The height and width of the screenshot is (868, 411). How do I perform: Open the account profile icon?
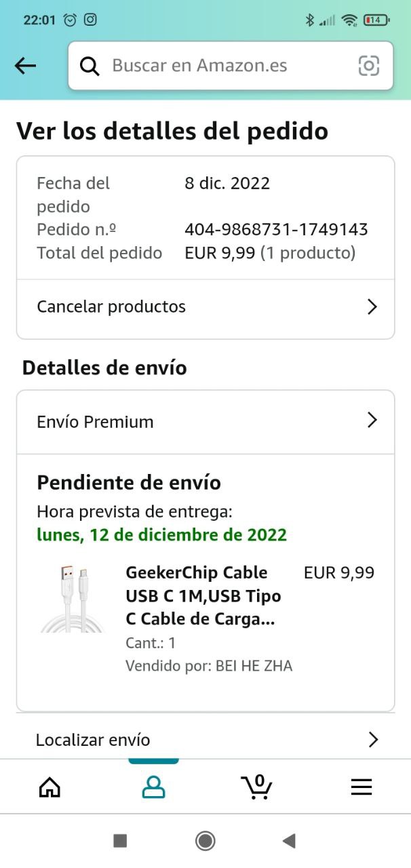click(153, 787)
